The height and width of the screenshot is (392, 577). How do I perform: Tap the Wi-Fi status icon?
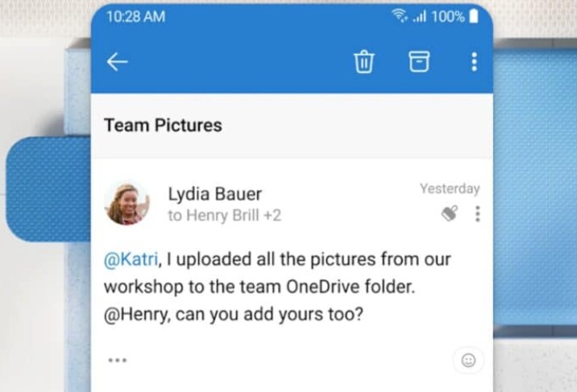click(x=400, y=16)
